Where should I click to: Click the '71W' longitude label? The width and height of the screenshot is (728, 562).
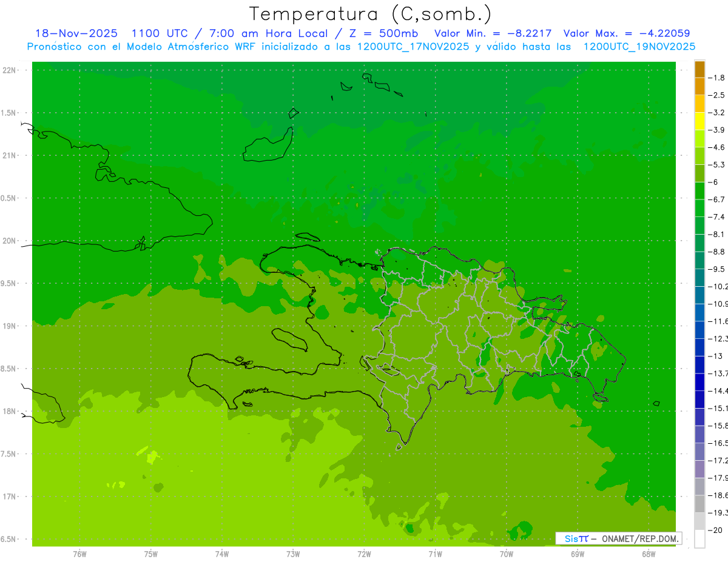(436, 555)
